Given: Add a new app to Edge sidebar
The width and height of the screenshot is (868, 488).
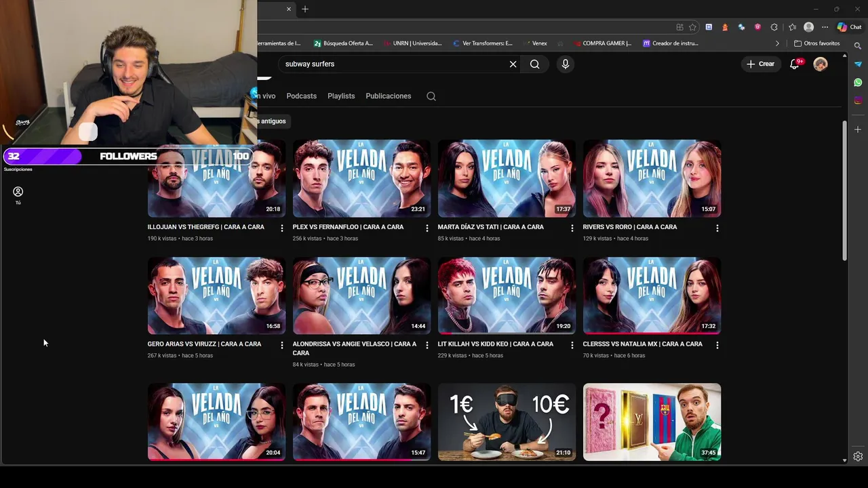Looking at the screenshot, I should 858,129.
